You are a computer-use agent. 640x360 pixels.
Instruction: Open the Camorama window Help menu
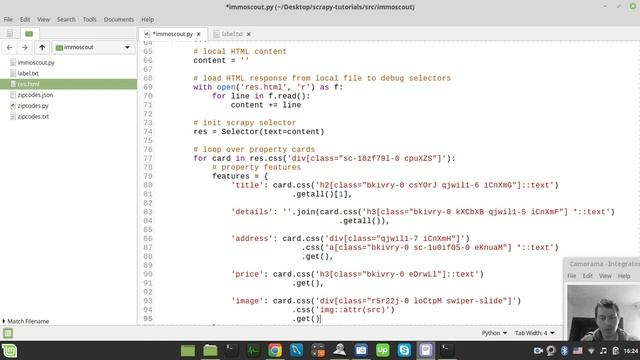624,276
